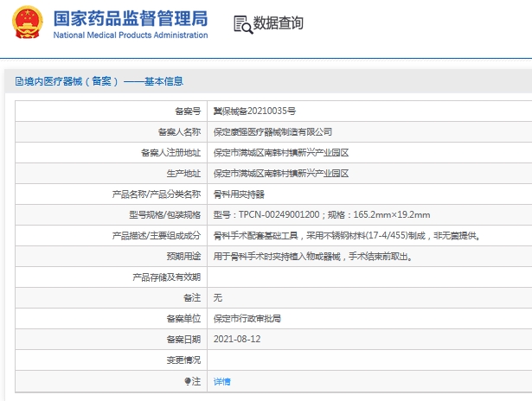Screen dimensions: 532x401
Task: Select the 备案人注册地址 label
Action: tap(171, 153)
